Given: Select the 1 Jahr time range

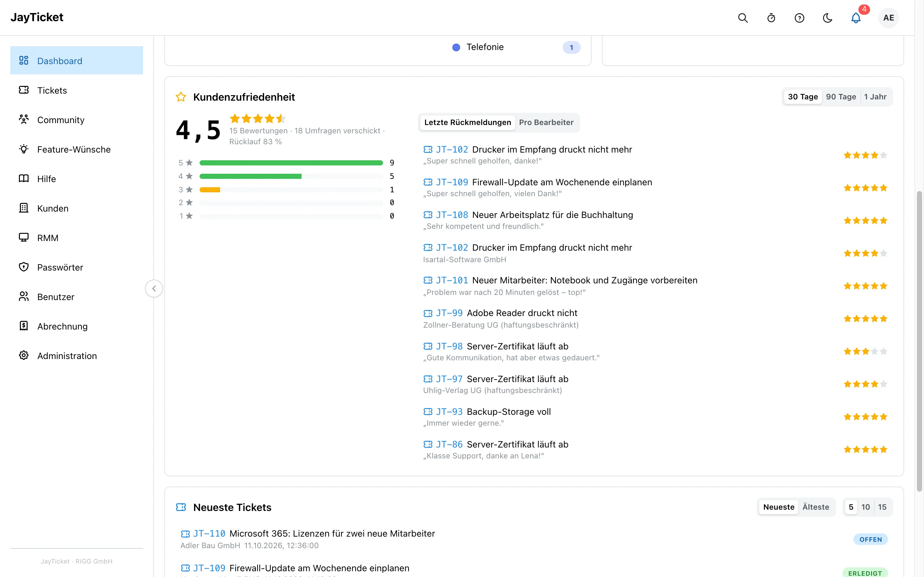Looking at the screenshot, I should tap(875, 97).
